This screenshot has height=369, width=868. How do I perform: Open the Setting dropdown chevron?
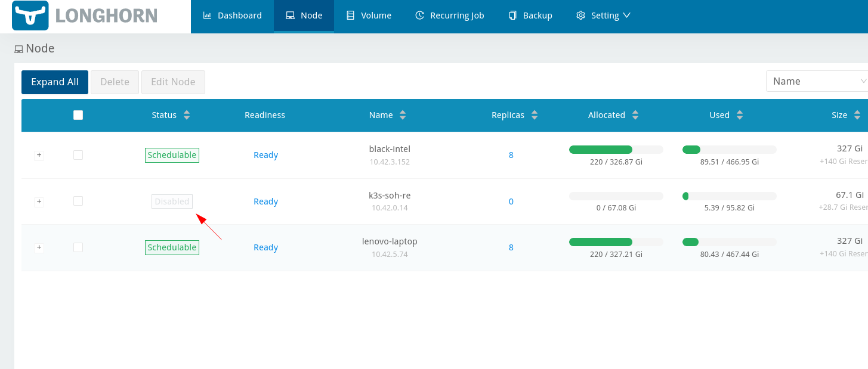coord(626,15)
